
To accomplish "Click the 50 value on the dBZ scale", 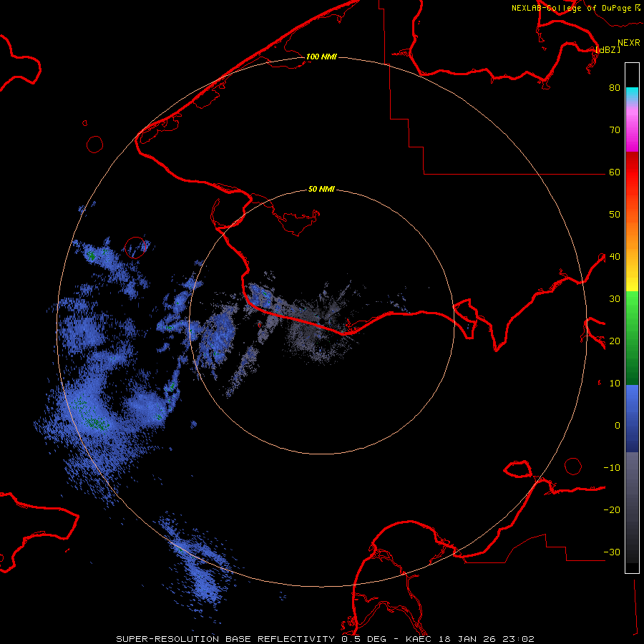I will pos(615,215).
